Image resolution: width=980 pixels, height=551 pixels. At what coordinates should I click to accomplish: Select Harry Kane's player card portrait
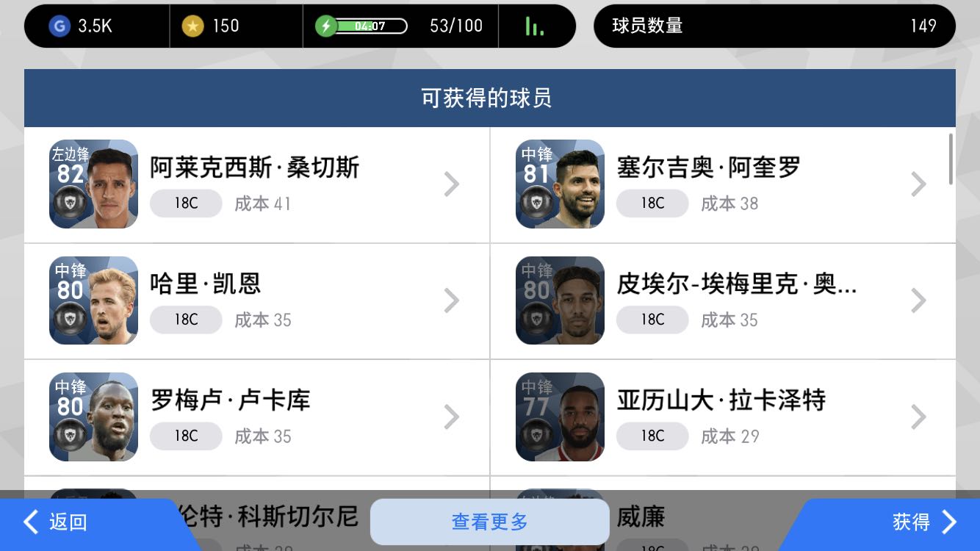point(93,300)
